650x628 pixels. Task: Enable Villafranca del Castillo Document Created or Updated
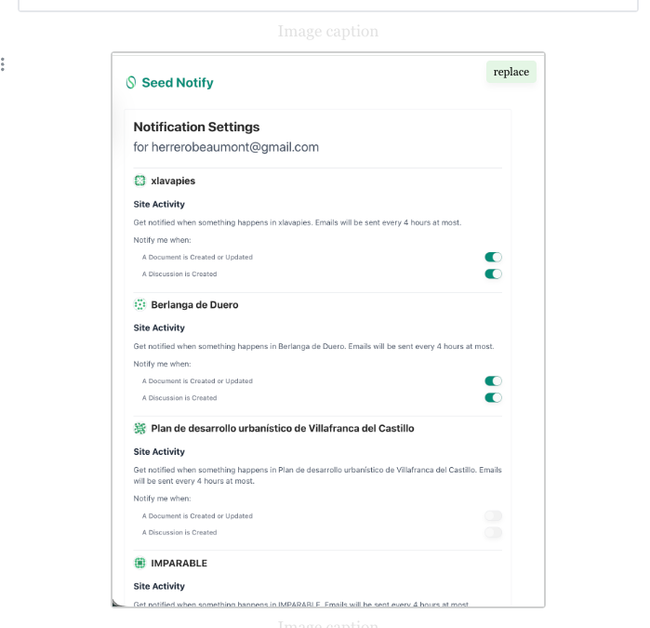click(x=493, y=516)
